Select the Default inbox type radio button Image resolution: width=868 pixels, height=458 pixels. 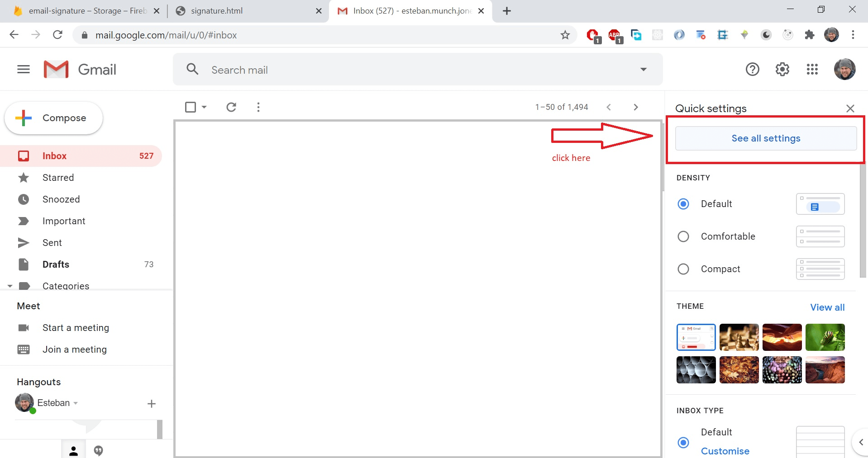pos(683,443)
